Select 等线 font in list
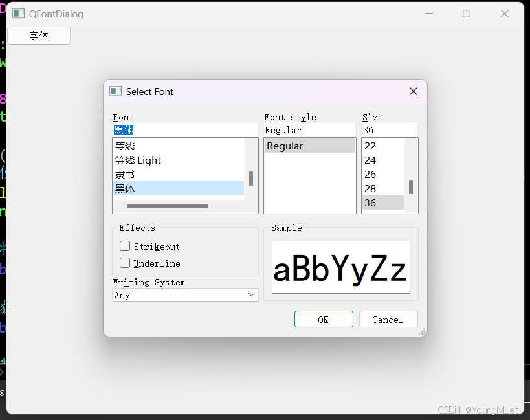Screen dimensions: 530x420 click(x=179, y=146)
